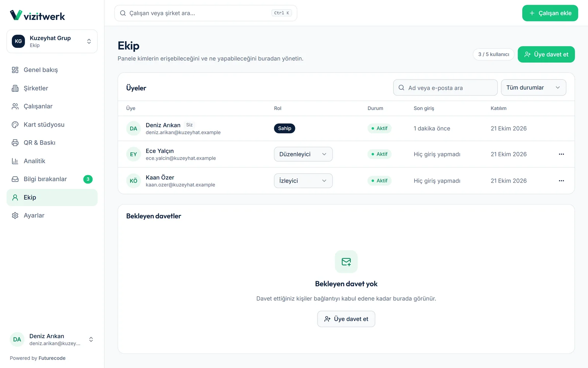Open Analitik in the sidebar
Image resolution: width=588 pixels, height=368 pixels.
pyautogui.click(x=52, y=161)
